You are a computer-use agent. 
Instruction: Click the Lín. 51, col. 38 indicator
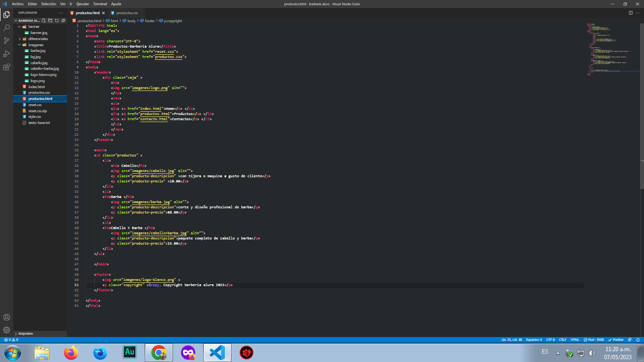point(512,339)
